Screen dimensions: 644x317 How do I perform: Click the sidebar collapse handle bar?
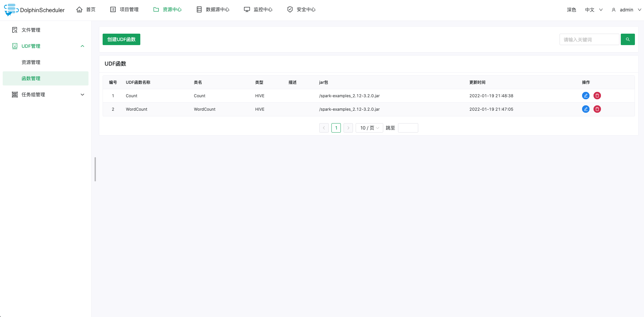[95, 169]
